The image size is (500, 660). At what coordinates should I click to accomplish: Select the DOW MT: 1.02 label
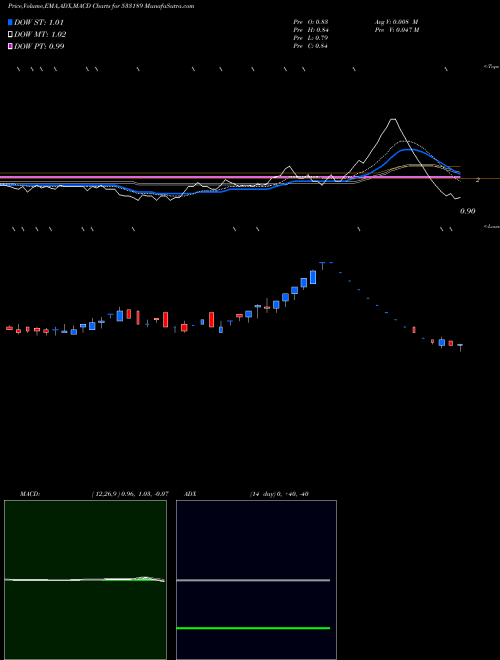pyautogui.click(x=40, y=35)
